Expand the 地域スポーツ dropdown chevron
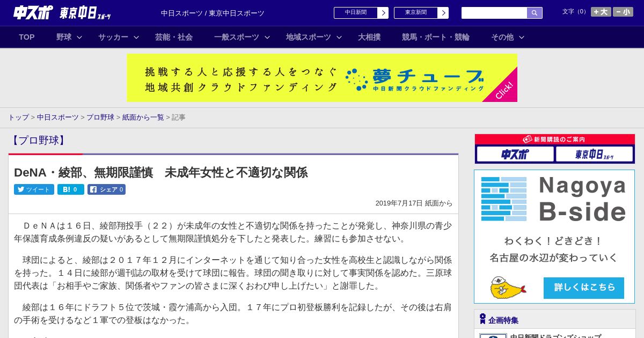 tap(339, 37)
